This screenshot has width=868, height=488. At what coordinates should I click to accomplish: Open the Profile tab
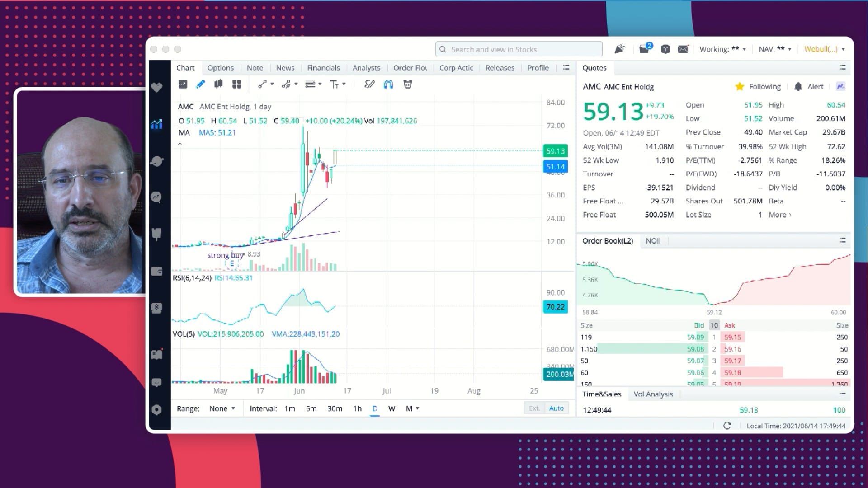click(x=538, y=68)
